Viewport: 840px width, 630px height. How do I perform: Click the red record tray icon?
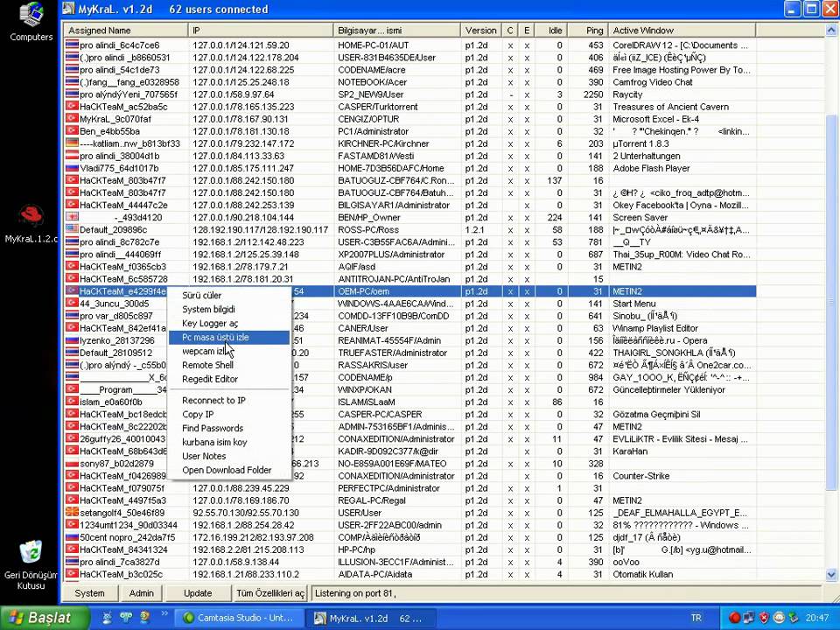tap(734, 618)
